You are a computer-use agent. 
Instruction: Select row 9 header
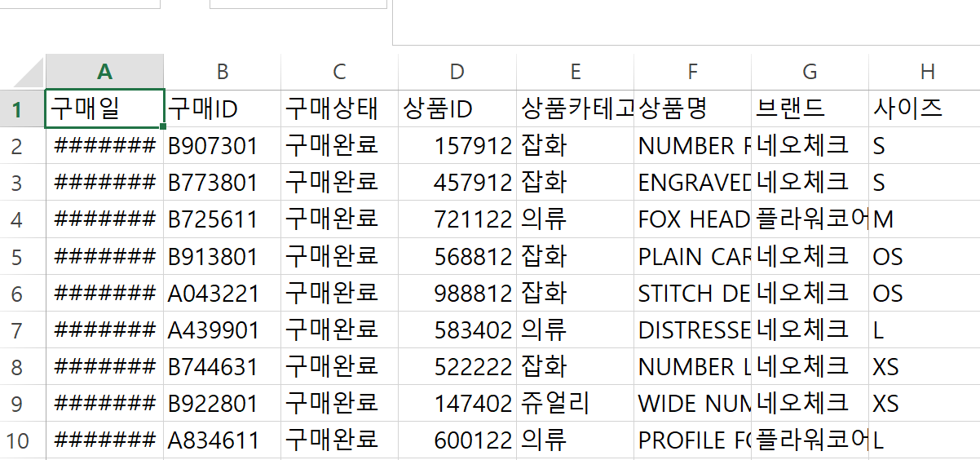click(23, 403)
